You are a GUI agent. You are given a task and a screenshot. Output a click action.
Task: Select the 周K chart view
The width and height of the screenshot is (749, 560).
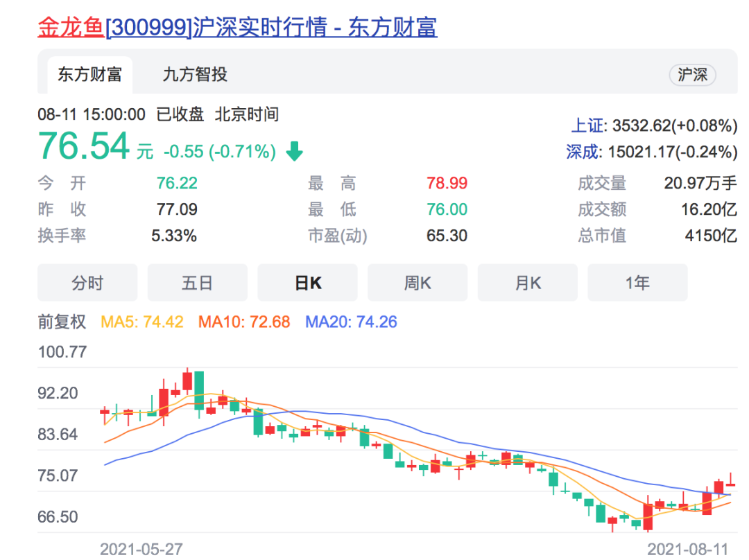tap(417, 283)
